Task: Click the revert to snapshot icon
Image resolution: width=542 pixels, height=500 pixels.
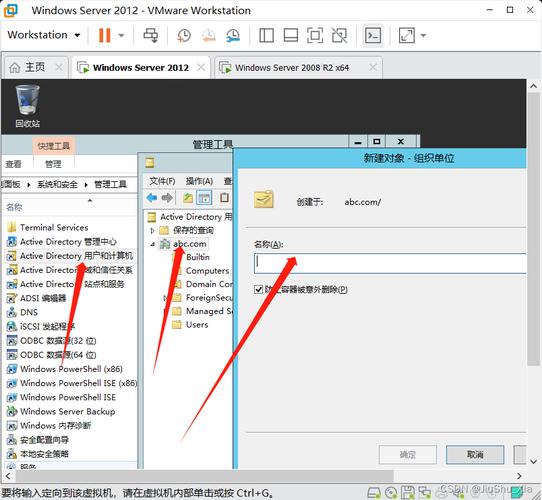Action: point(209,35)
